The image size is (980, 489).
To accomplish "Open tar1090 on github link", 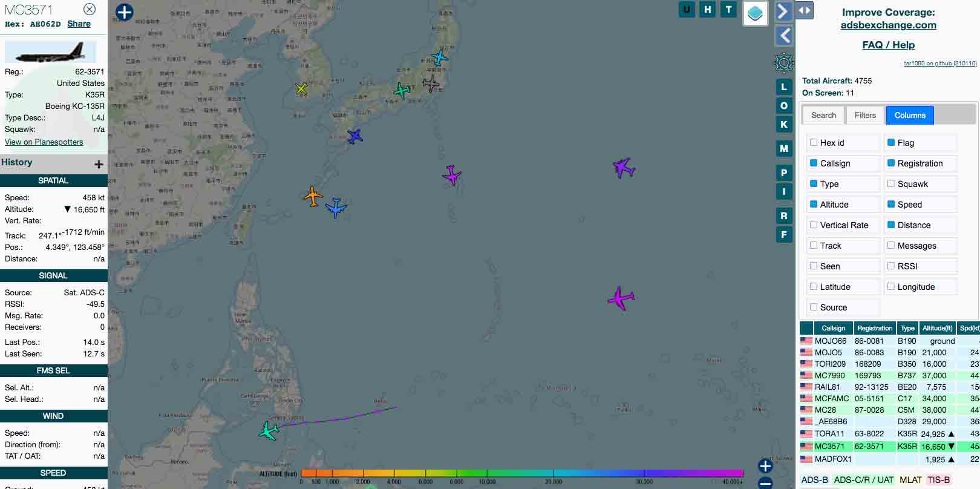I will tap(940, 63).
